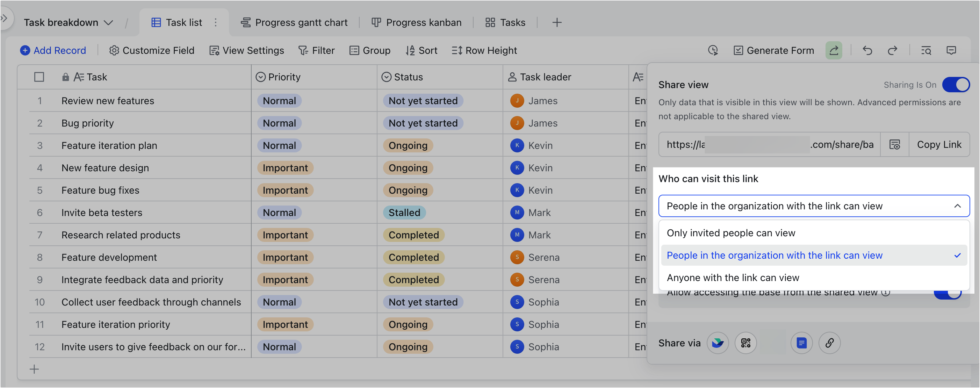The height and width of the screenshot is (388, 980).
Task: Click the share URL field
Action: point(769,145)
